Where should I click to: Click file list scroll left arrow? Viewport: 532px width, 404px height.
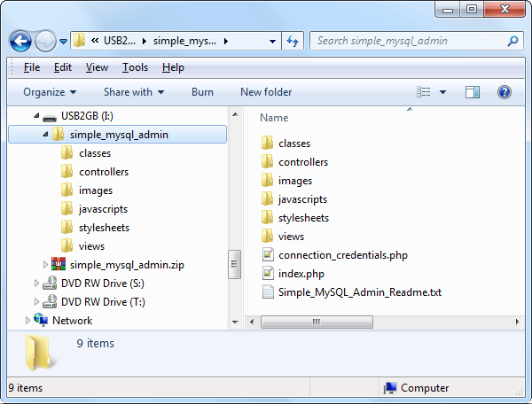coord(252,322)
